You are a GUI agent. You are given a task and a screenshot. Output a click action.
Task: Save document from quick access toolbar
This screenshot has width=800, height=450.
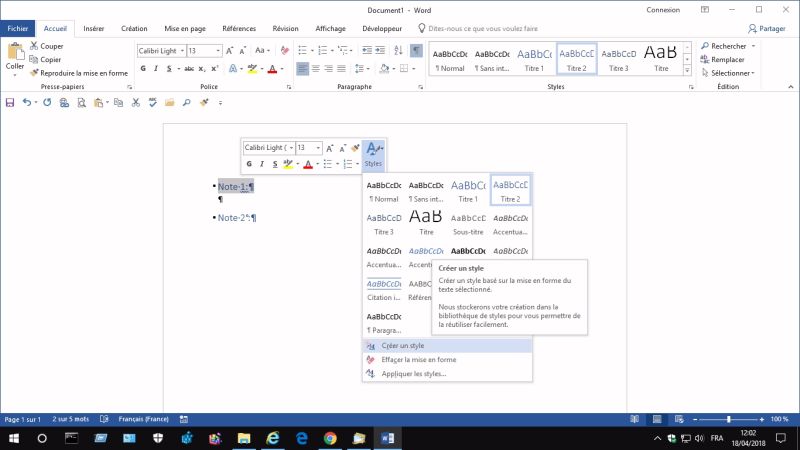(10, 103)
